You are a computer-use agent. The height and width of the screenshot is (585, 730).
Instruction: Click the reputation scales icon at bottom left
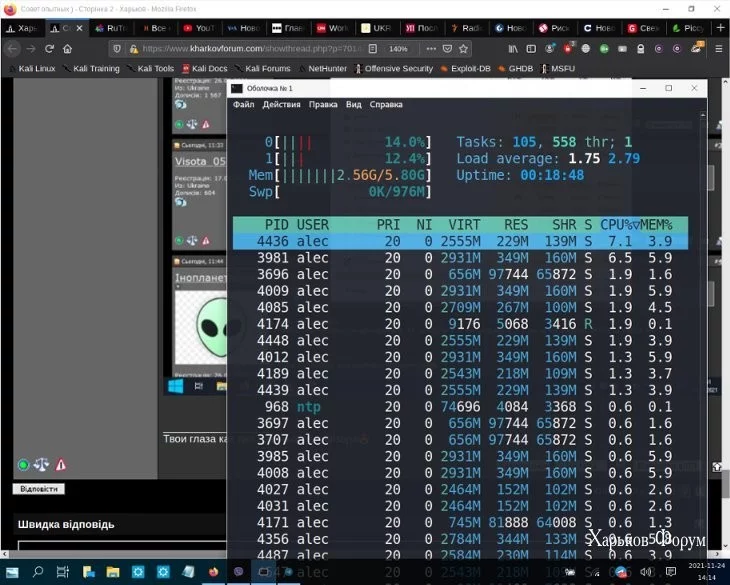click(x=41, y=465)
